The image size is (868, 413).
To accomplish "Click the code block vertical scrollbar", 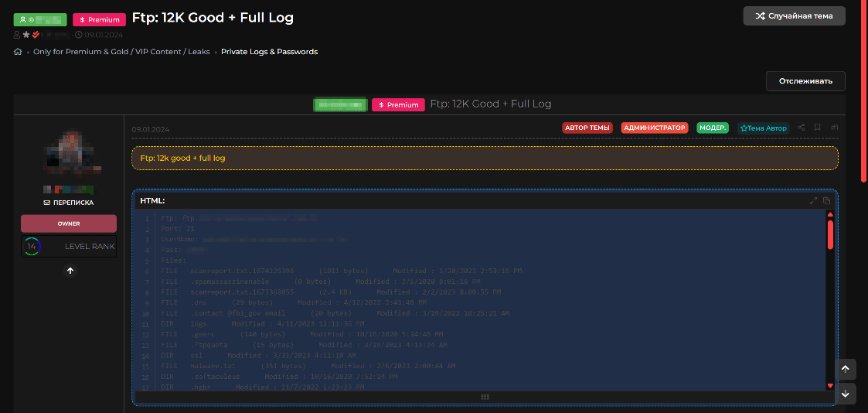I will 830,235.
